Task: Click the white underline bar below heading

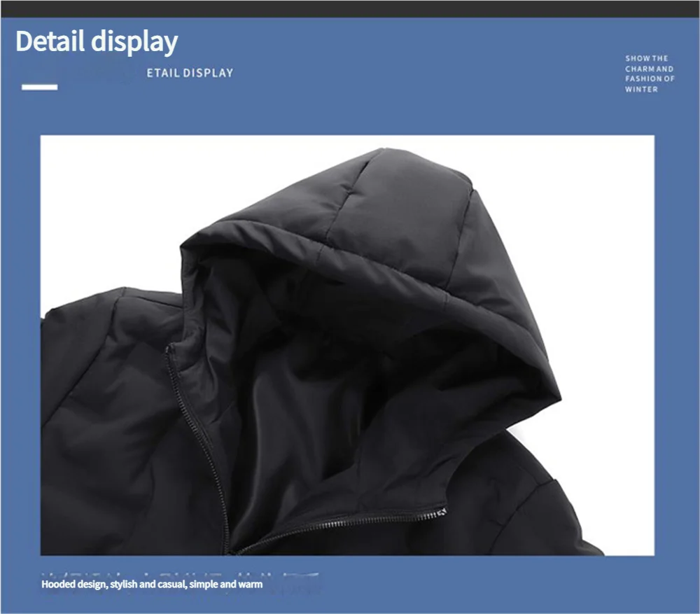Action: (40, 88)
